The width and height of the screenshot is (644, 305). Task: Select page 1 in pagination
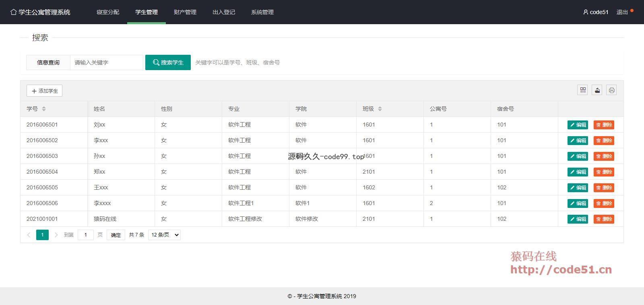point(42,235)
